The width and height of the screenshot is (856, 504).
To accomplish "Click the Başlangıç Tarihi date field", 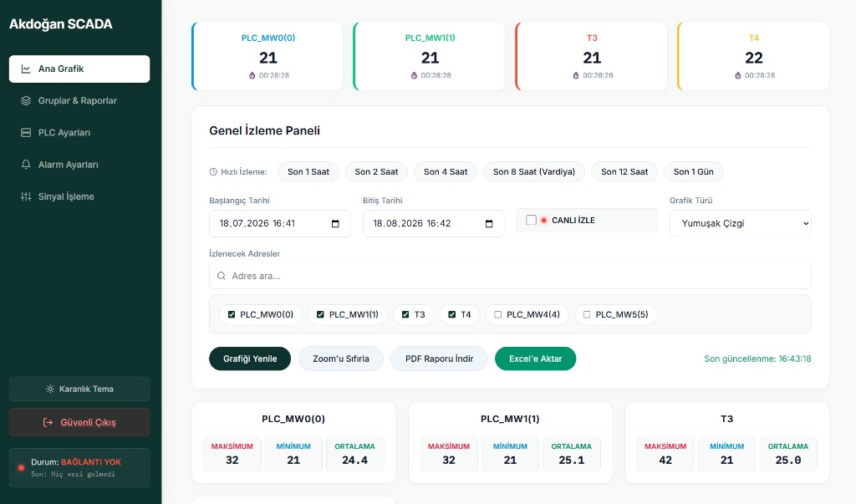I will (x=279, y=224).
